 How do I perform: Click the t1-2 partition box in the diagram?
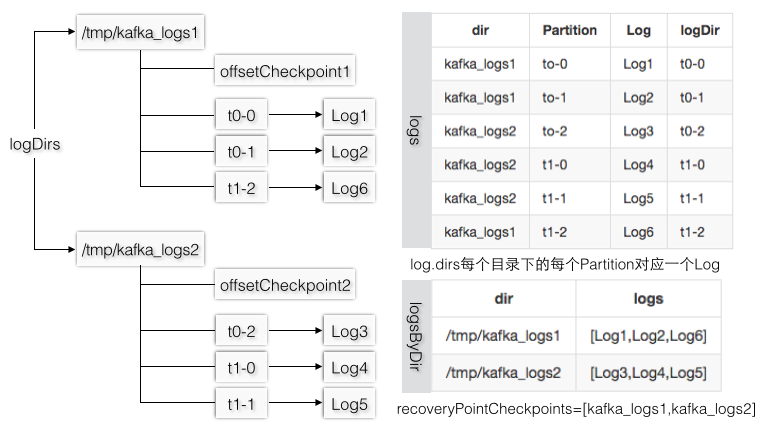pos(241,186)
